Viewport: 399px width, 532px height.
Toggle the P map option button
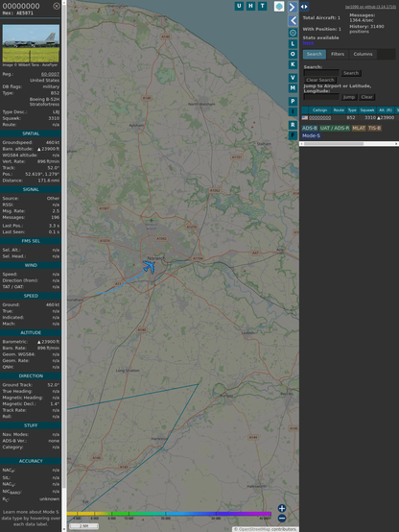click(293, 101)
